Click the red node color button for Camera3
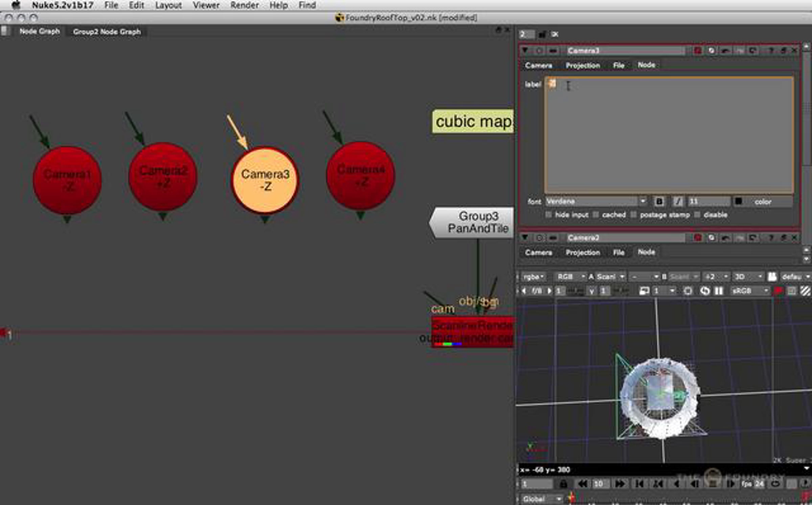The image size is (812, 505). [698, 51]
